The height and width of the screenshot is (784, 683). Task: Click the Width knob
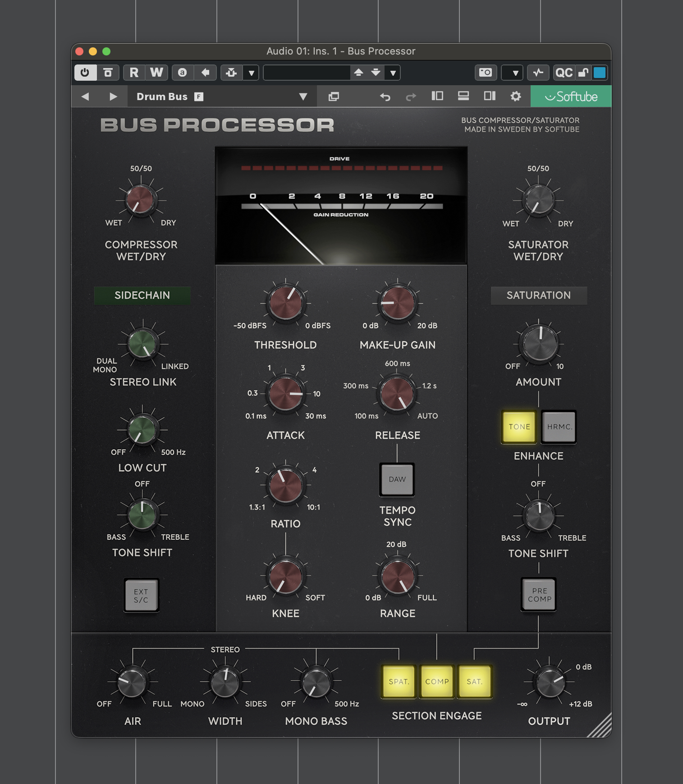point(225,682)
